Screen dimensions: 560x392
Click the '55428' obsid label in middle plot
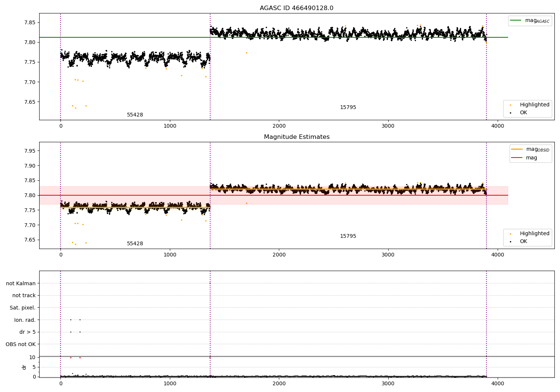135,244
